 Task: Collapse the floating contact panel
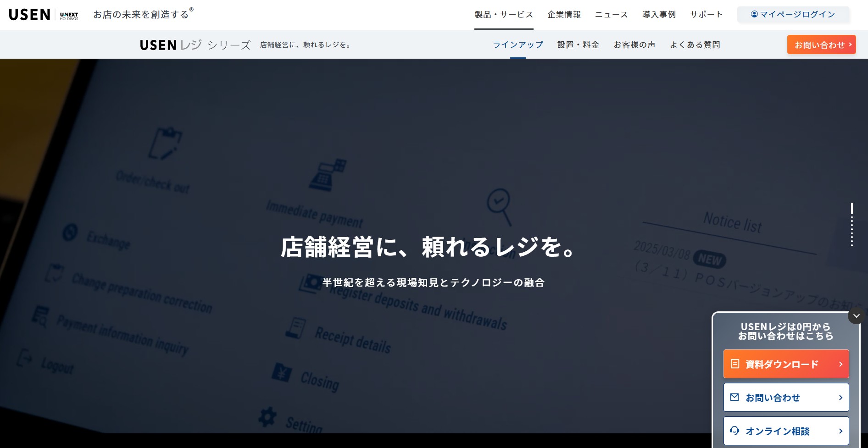(x=857, y=315)
